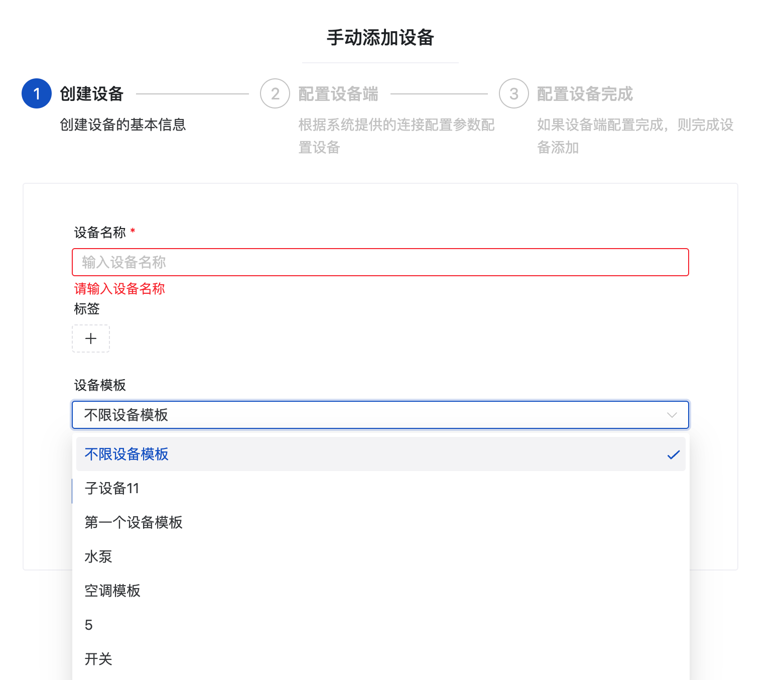Pick the 水泵 template option

point(381,556)
